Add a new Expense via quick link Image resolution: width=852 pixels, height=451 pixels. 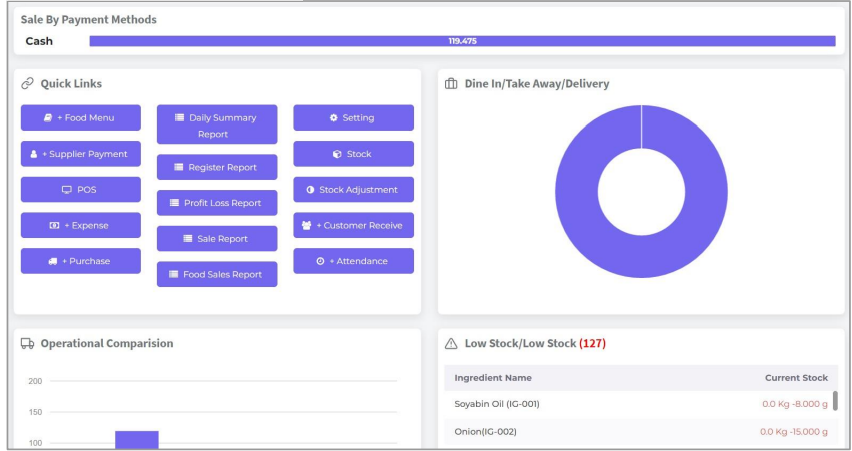(x=80, y=225)
